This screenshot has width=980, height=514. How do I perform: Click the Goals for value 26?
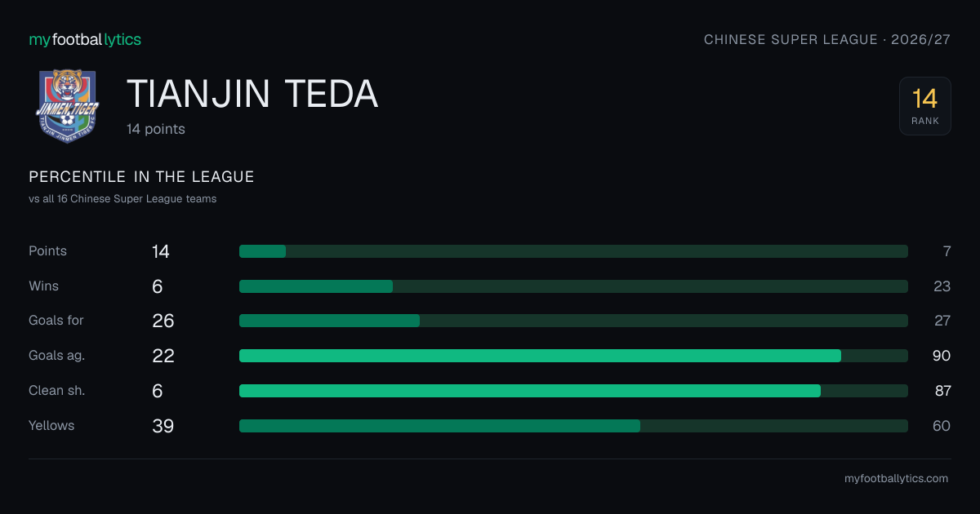click(x=163, y=321)
